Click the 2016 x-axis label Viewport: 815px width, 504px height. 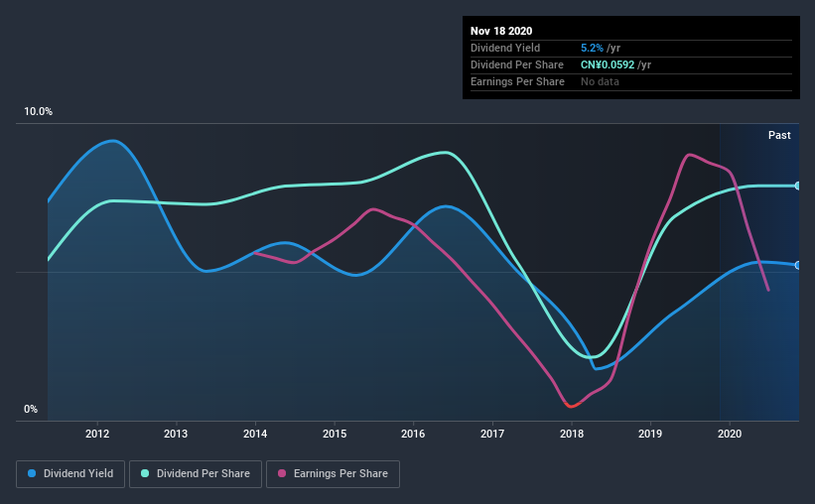(x=413, y=434)
